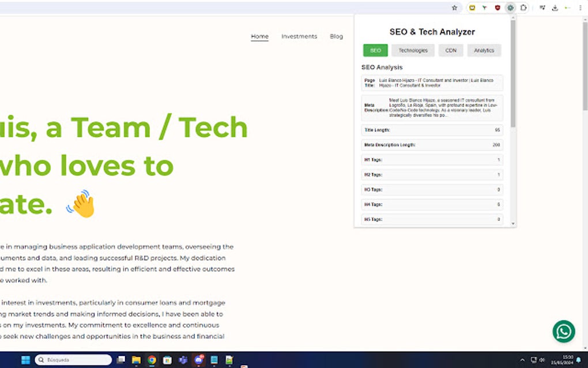Click the yellow smiley extension icon
Screen dimensions: 588x368
point(472,7)
